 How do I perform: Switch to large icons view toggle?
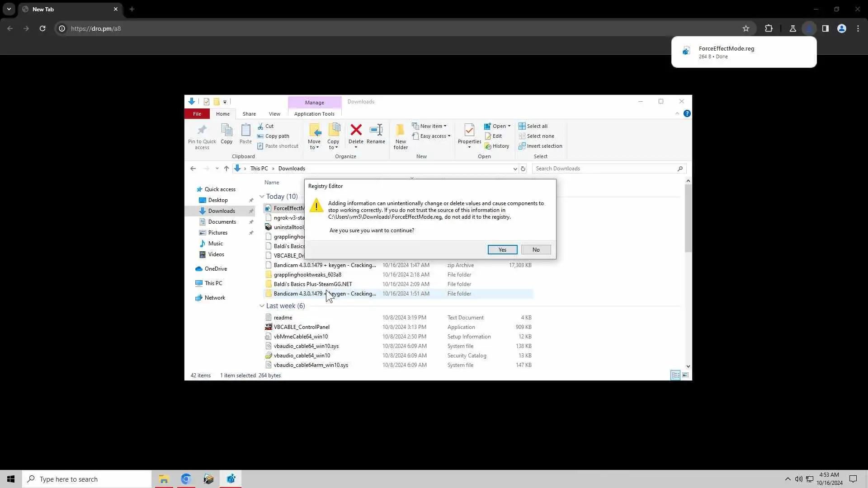[685, 375]
